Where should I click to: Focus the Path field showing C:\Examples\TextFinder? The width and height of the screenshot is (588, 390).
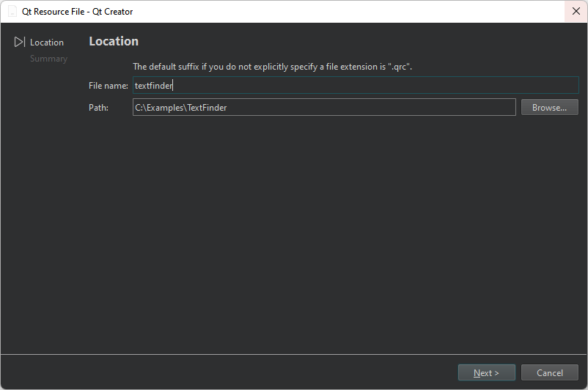click(324, 108)
